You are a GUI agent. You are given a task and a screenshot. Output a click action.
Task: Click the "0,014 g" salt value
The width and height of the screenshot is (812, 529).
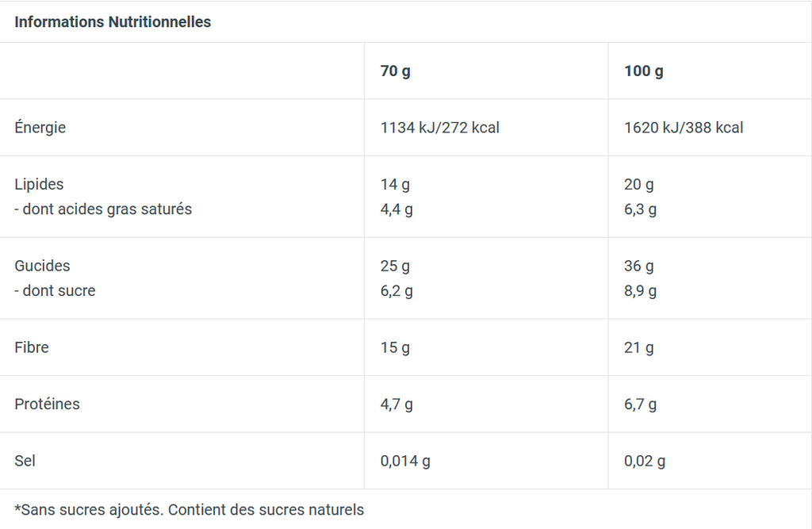(x=405, y=461)
